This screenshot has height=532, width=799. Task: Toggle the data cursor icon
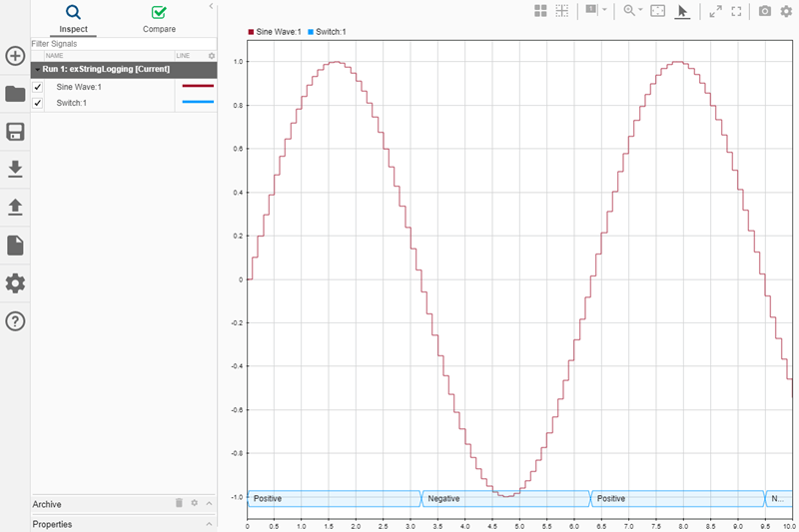coord(591,10)
